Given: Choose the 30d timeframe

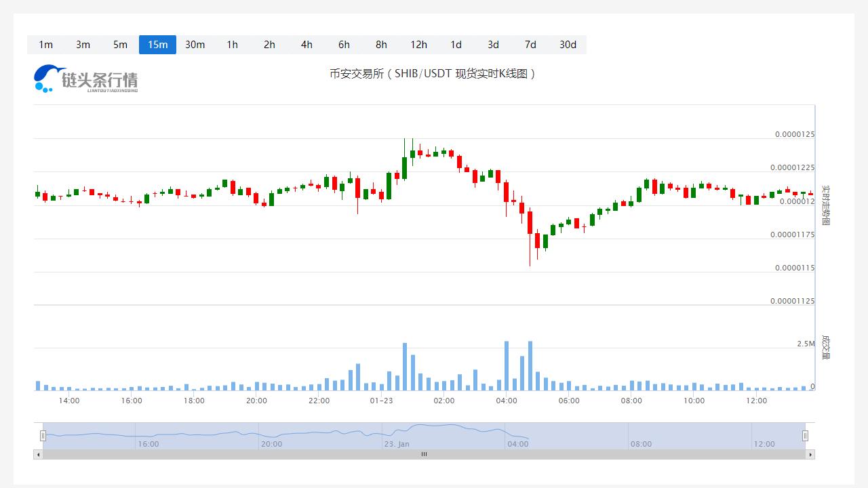Looking at the screenshot, I should pyautogui.click(x=568, y=45).
